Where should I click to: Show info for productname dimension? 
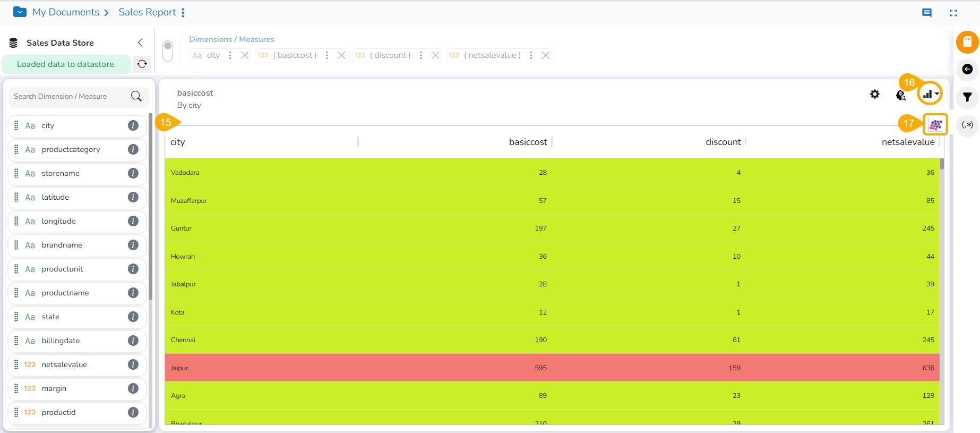click(133, 293)
